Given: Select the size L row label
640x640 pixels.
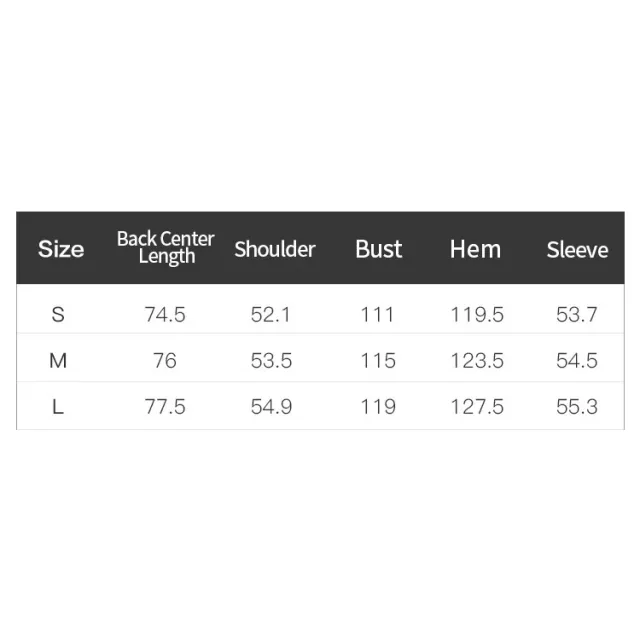Looking at the screenshot, I should pyautogui.click(x=58, y=407).
